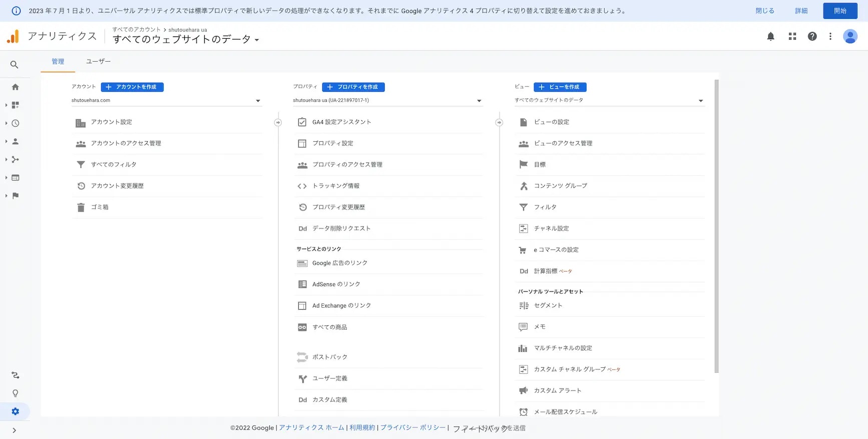Switch to the 管理 tab
This screenshot has width=868, height=439.
[58, 62]
